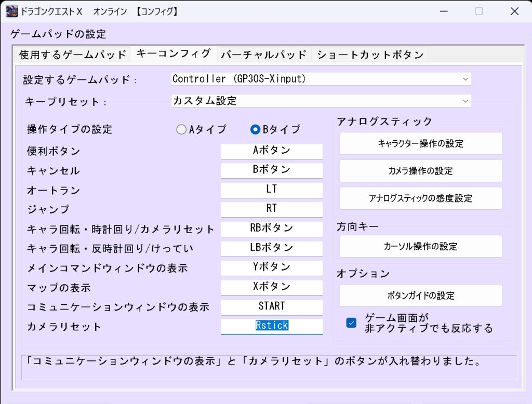Open カーソル操作の設定

421,246
